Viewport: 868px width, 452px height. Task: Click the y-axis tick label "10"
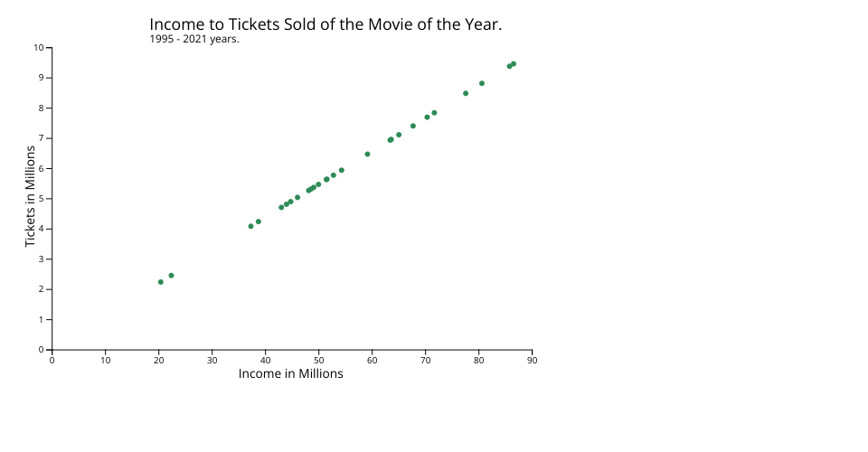click(39, 48)
